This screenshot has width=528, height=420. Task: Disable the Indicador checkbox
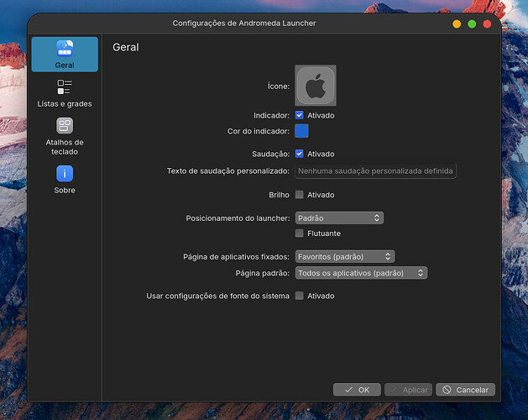pyautogui.click(x=300, y=115)
